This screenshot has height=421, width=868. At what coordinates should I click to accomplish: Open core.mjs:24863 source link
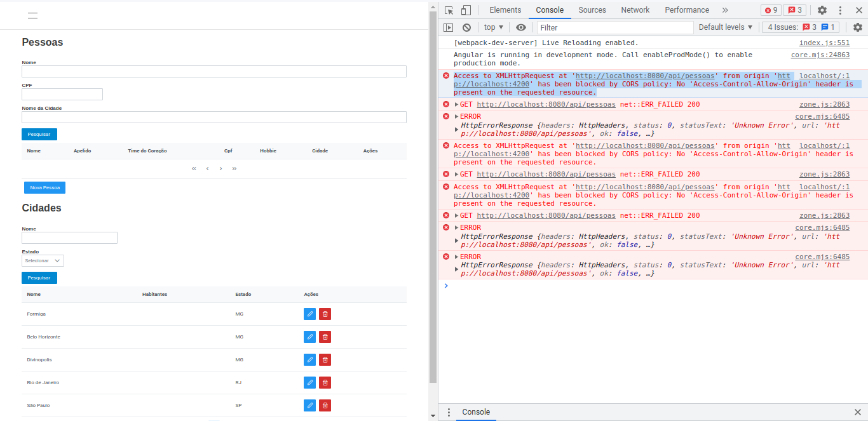point(820,55)
